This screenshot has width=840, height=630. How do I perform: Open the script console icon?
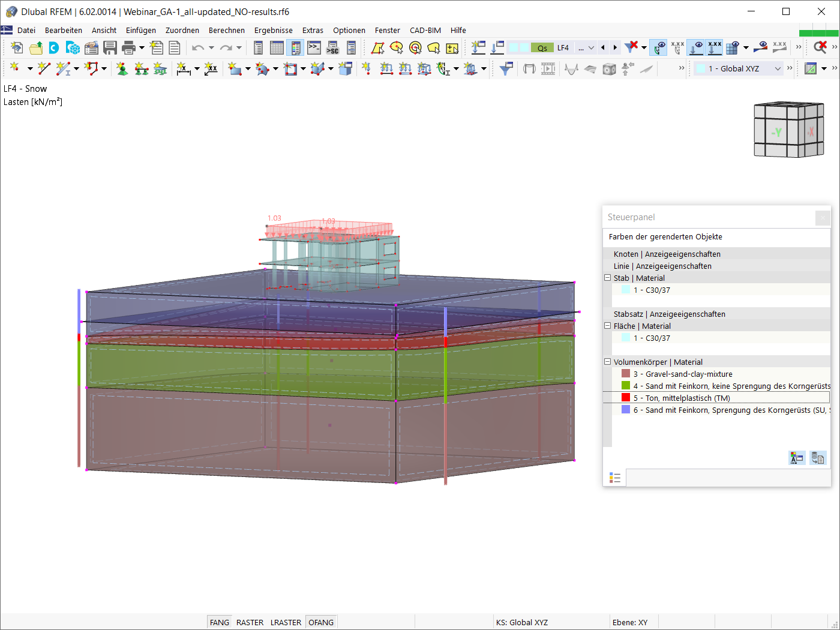(314, 48)
